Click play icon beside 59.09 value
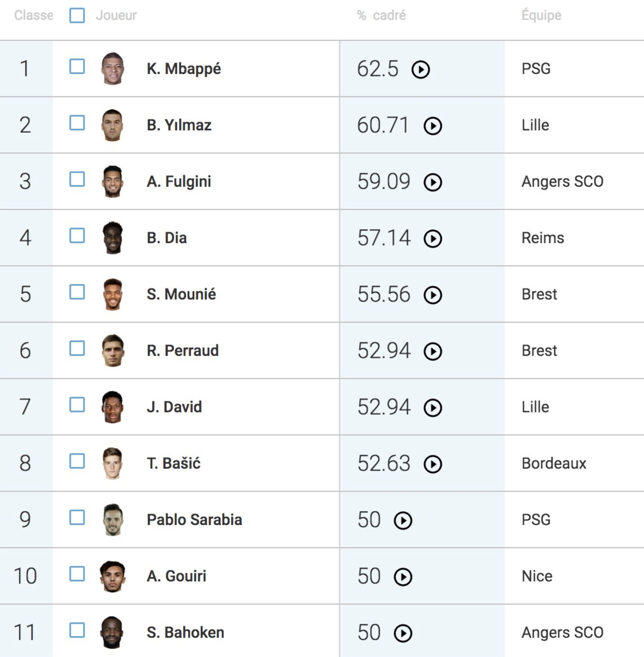The image size is (644, 657). click(x=433, y=182)
